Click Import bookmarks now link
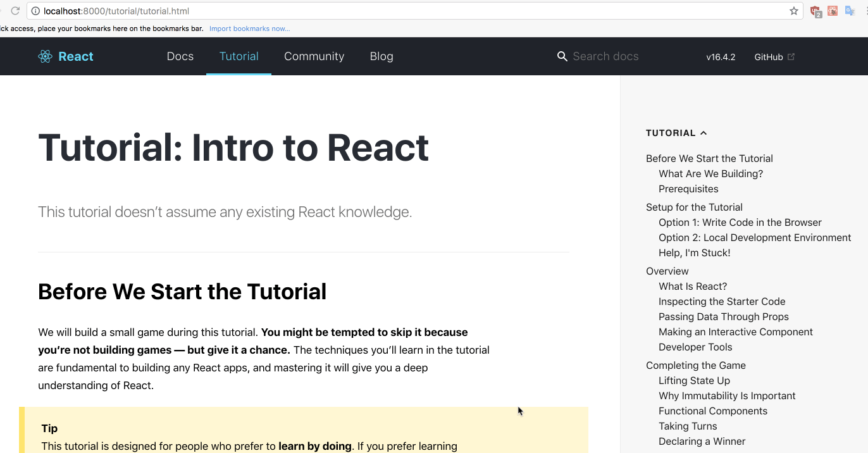Viewport: 868px width, 453px height. (250, 28)
